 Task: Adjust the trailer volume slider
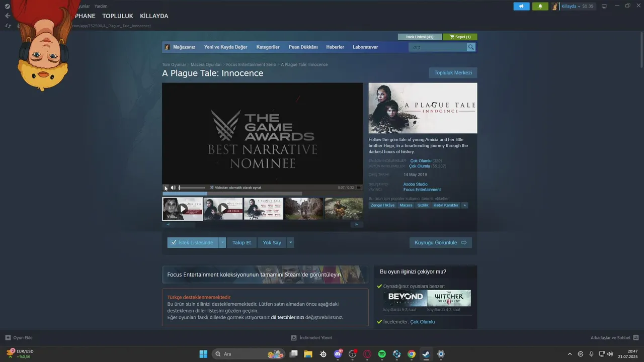pos(192,188)
